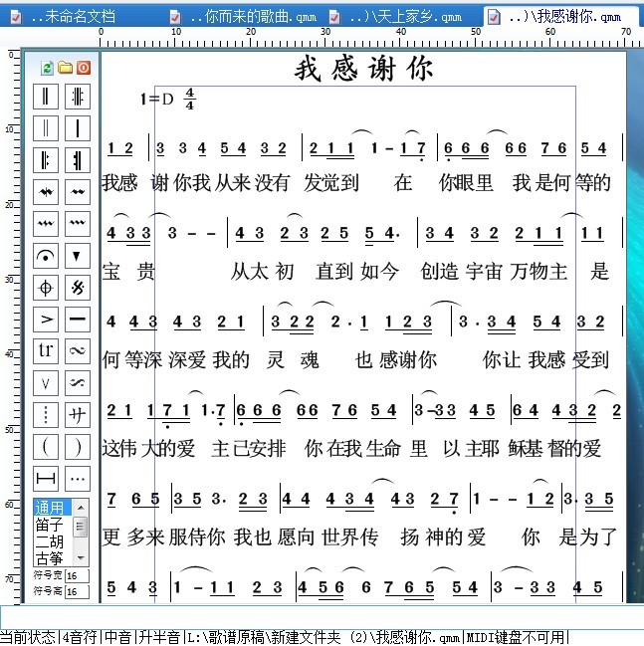
Task: Click the 符号宽 width input field
Action: tap(77, 575)
